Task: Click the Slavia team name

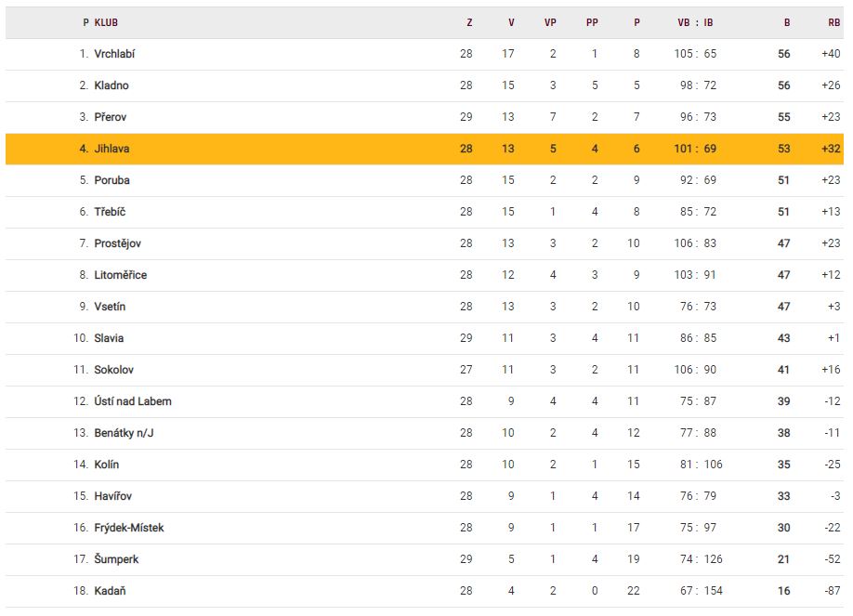Action: tap(109, 338)
